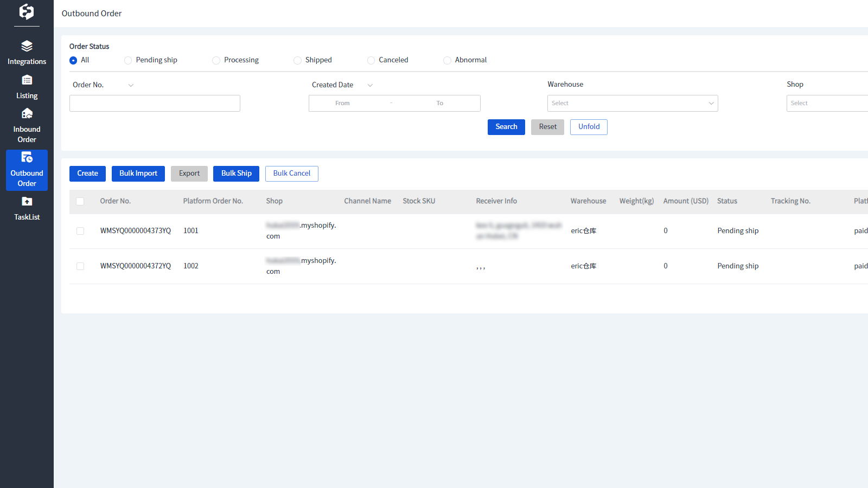The height and width of the screenshot is (488, 868).
Task: Go to TaskList menu label
Action: point(27,217)
